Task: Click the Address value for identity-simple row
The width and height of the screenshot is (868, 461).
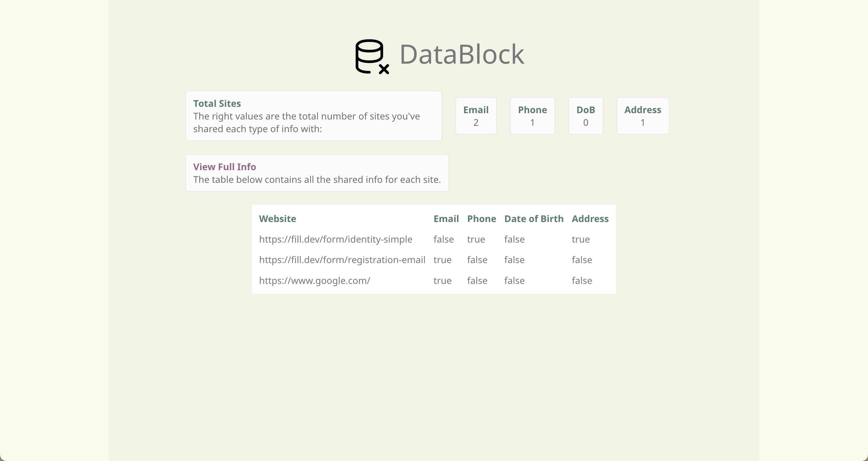Action: tap(580, 240)
